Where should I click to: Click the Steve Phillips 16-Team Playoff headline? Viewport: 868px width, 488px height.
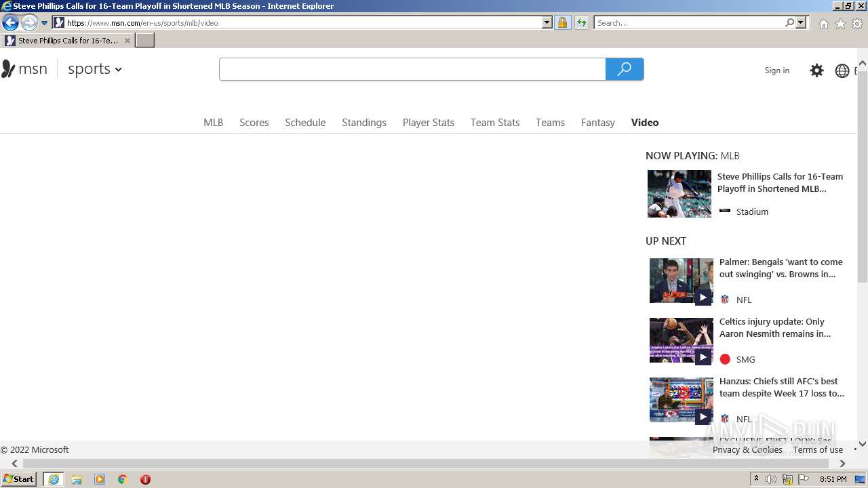pos(780,182)
